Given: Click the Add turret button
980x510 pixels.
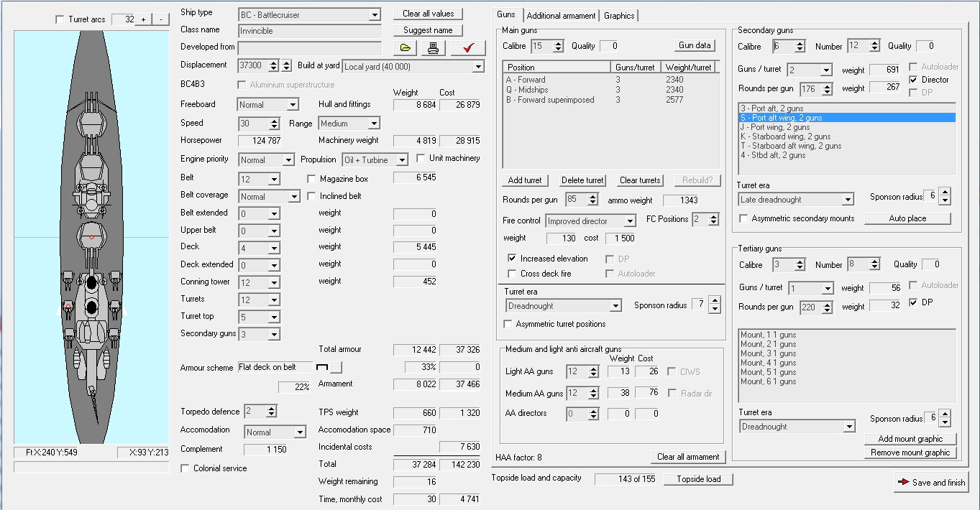Looking at the screenshot, I should pos(525,180).
